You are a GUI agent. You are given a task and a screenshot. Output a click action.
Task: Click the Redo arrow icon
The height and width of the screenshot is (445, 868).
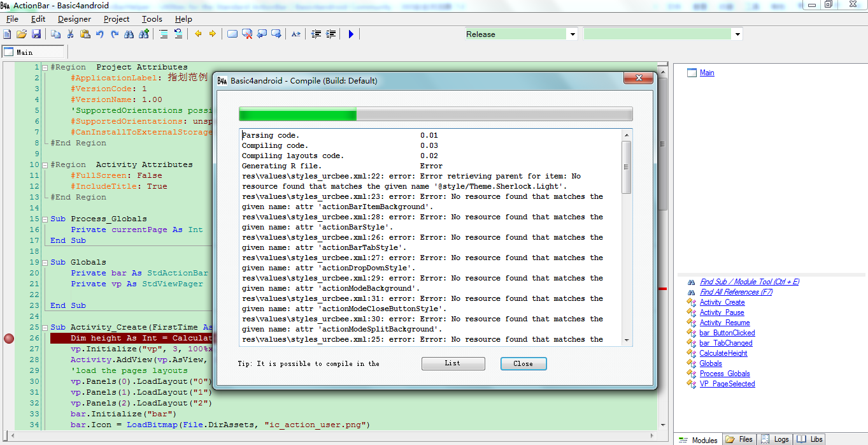tap(115, 34)
